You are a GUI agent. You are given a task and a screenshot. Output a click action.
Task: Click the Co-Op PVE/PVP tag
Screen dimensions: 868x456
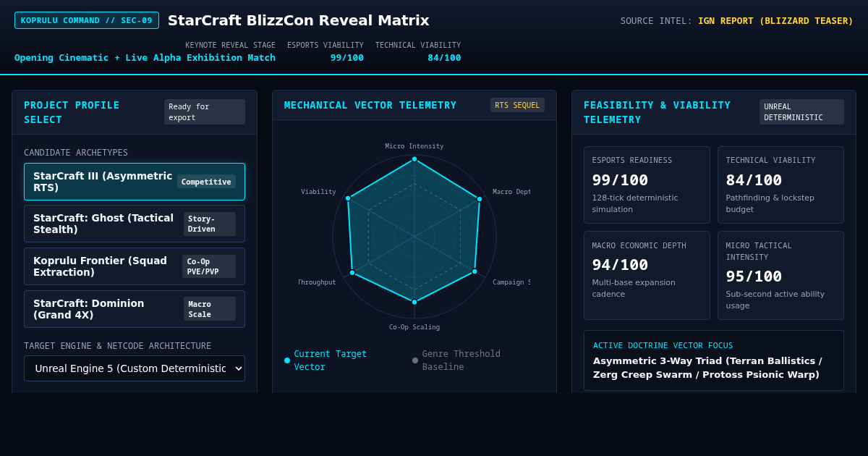(x=208, y=266)
